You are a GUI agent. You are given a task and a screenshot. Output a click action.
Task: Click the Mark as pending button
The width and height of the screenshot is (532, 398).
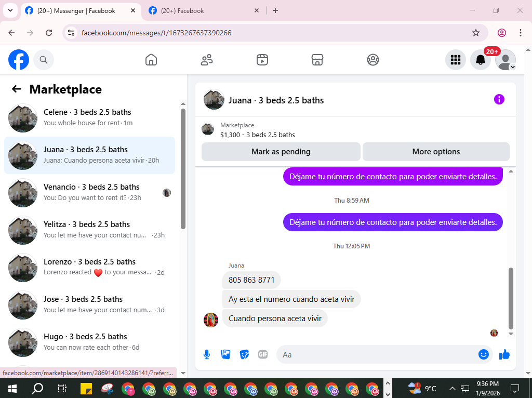point(281,152)
